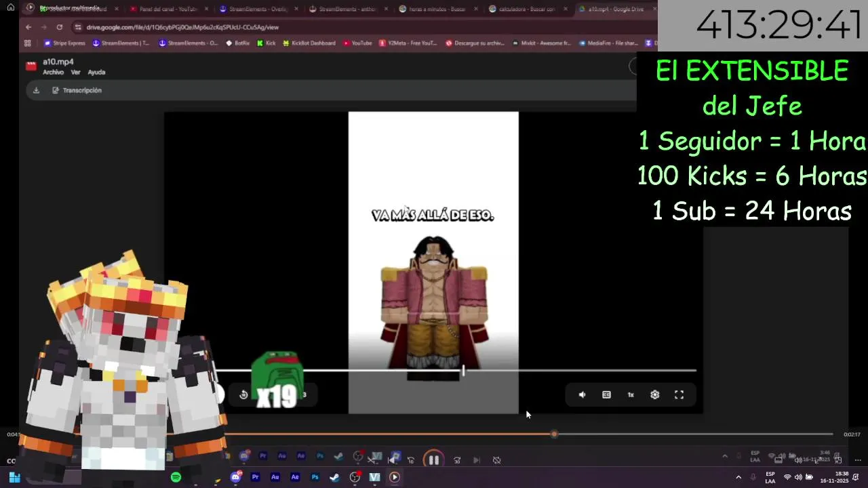Open the Stripe Express bookmark
Image resolution: width=868 pixels, height=488 pixels.
click(64, 43)
